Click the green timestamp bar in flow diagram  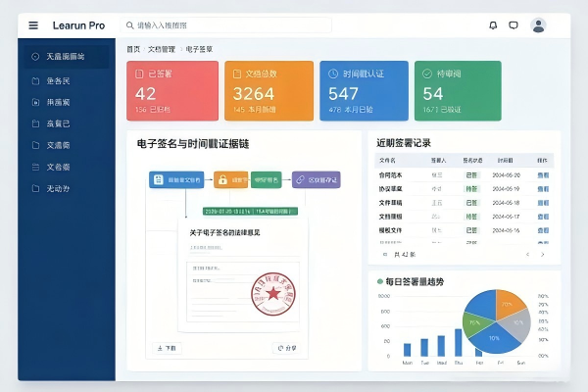pyautogui.click(x=250, y=212)
